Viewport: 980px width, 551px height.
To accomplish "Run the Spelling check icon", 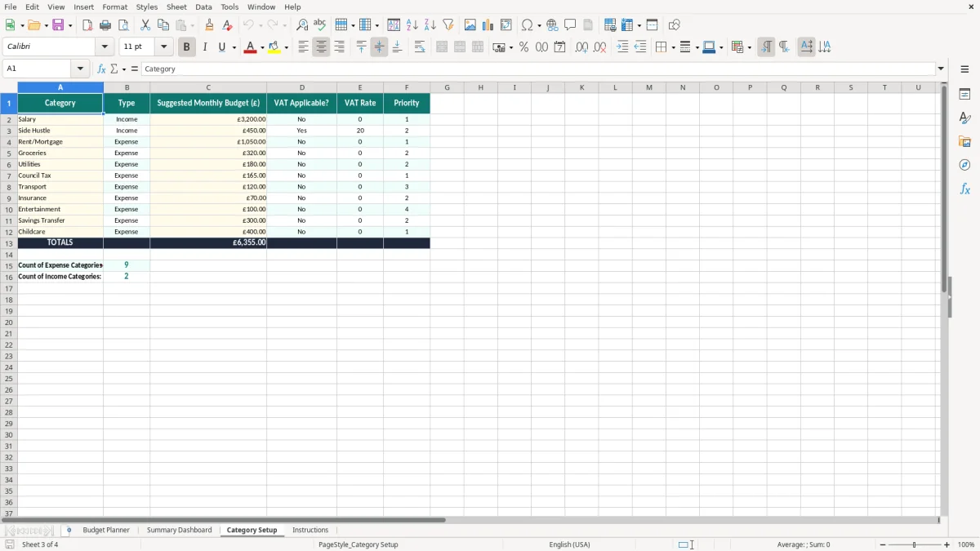I will coord(320,25).
